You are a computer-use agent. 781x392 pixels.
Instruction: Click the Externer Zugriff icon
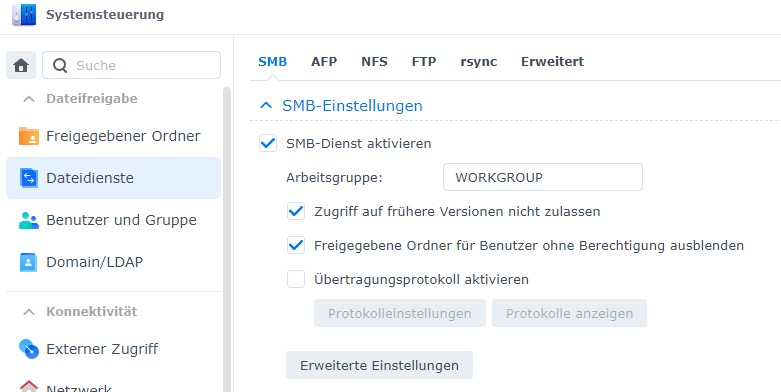point(29,349)
